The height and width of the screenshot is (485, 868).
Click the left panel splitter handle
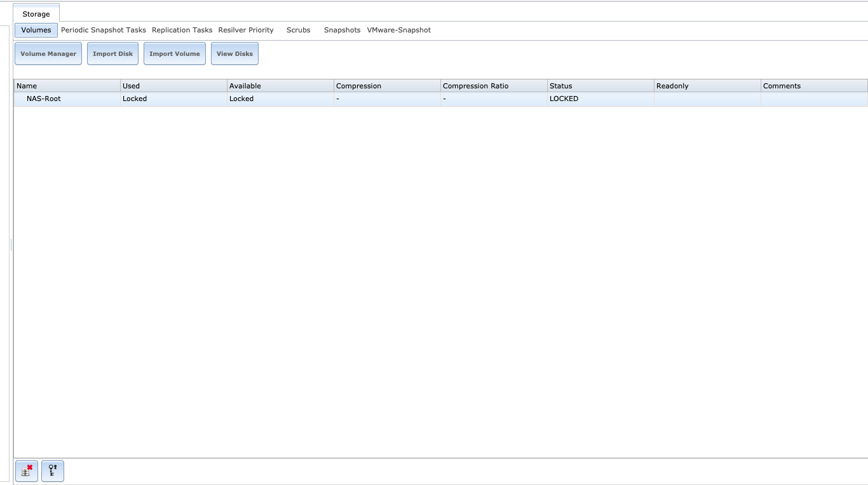(x=11, y=245)
